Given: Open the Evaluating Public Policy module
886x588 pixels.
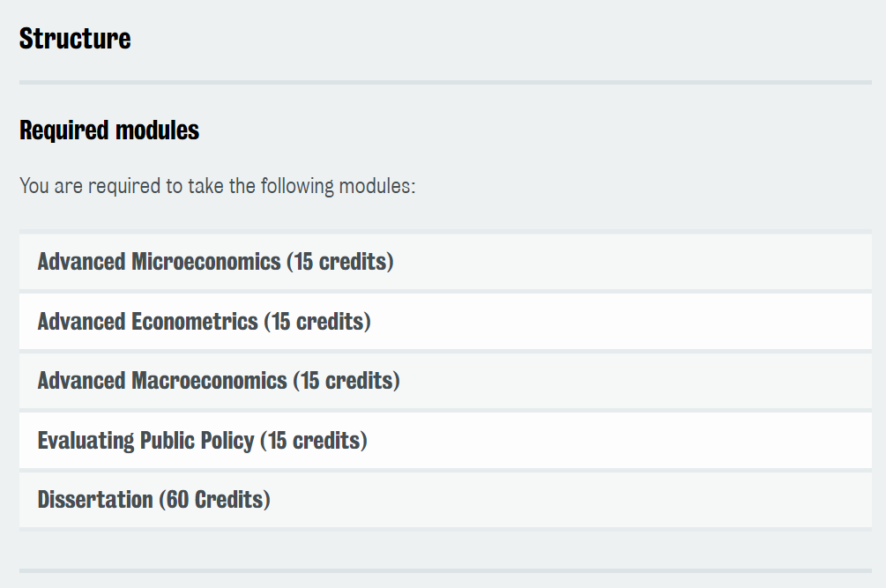Looking at the screenshot, I should [445, 441].
